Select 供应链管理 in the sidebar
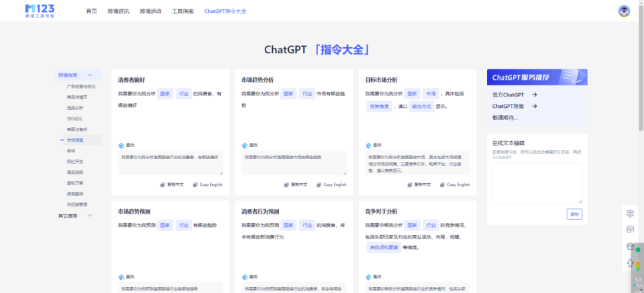This screenshot has width=644, height=293. point(77,204)
